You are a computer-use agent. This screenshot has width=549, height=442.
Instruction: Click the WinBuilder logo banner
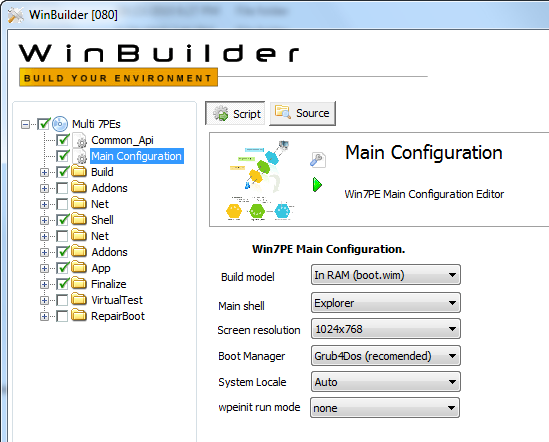(x=159, y=65)
